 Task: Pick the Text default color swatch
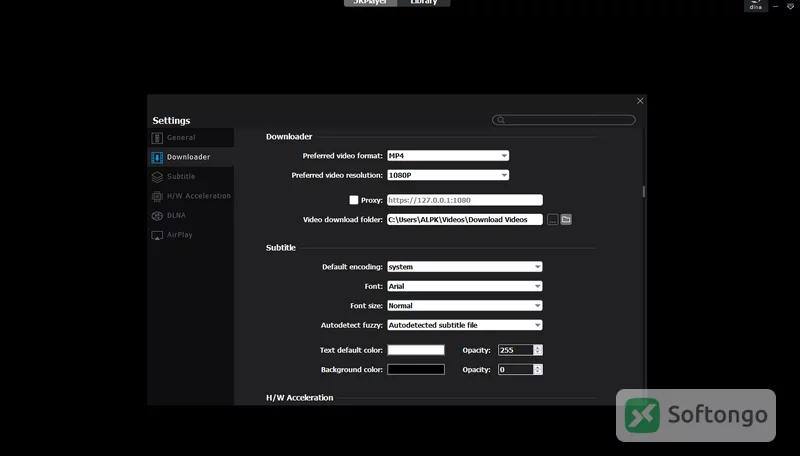pos(416,350)
